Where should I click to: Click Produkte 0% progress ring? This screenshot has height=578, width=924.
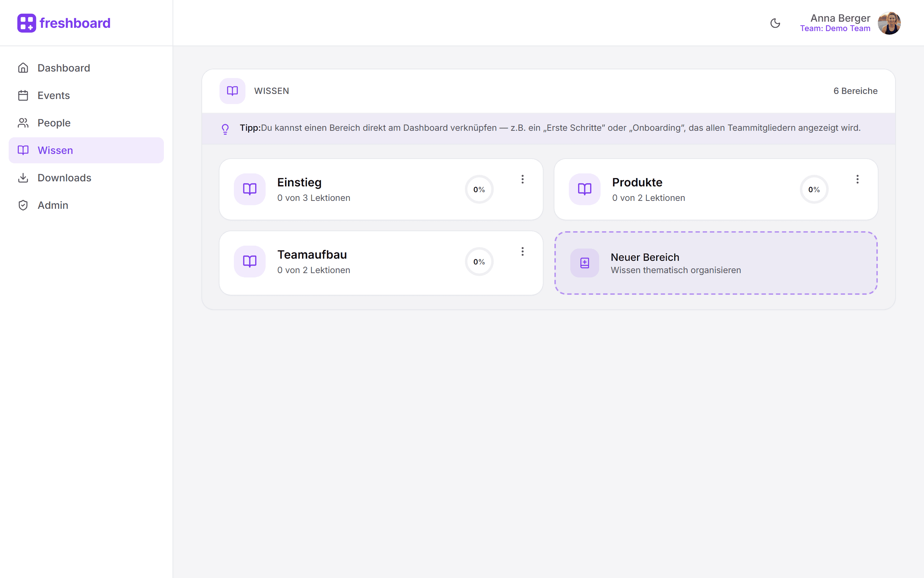coord(814,189)
